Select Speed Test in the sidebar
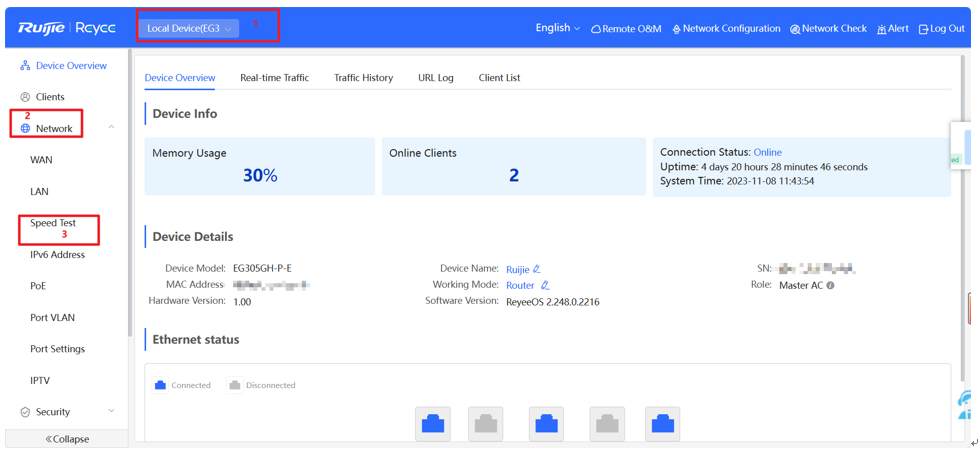 [53, 223]
